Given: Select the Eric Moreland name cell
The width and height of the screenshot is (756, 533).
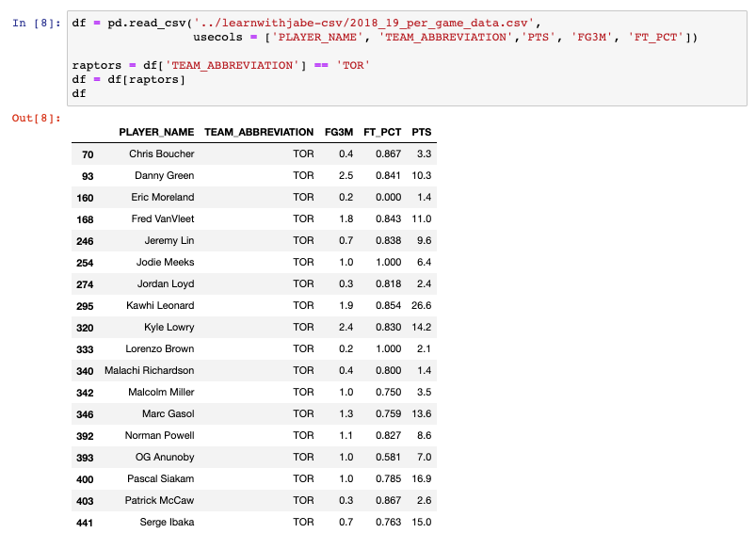Looking at the screenshot, I should tap(163, 197).
